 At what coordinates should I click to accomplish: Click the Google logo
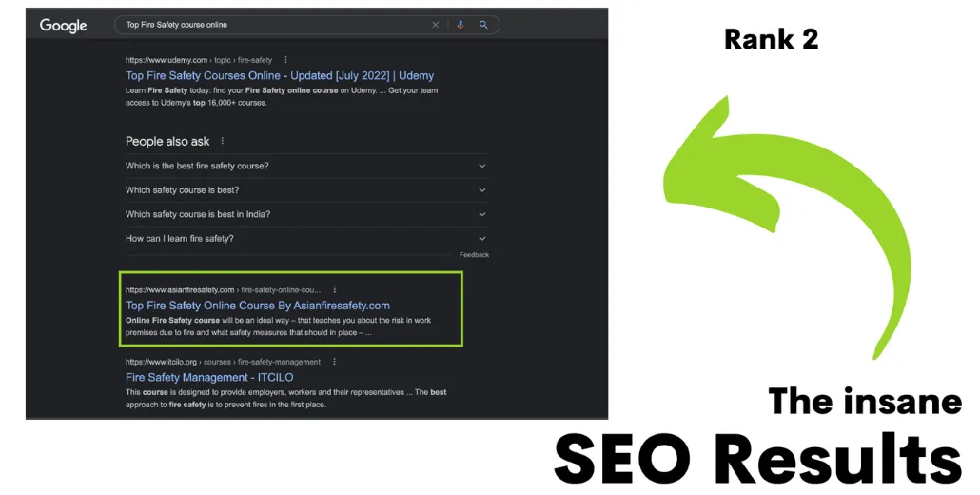63,25
